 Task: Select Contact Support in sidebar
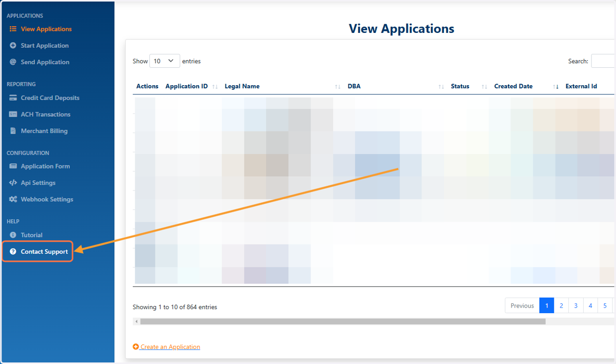(44, 252)
